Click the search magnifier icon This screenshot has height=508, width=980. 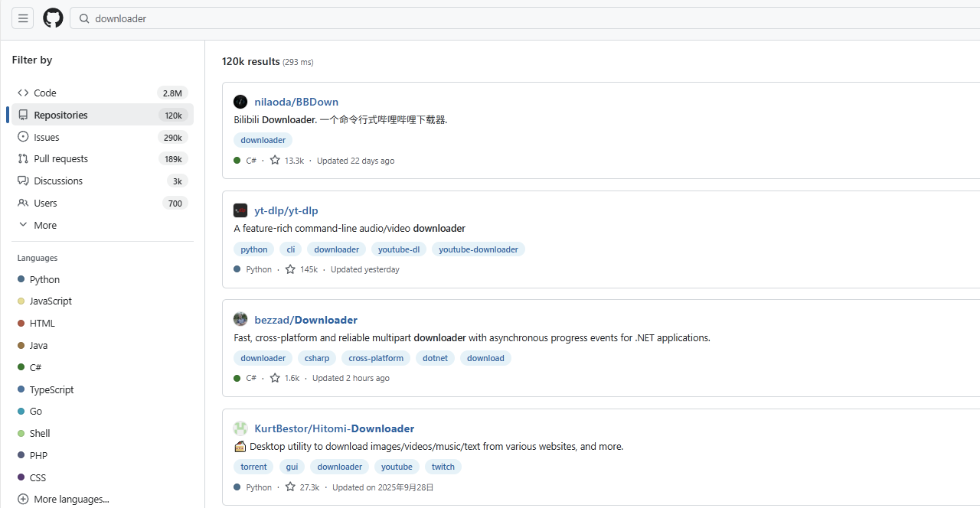84,18
